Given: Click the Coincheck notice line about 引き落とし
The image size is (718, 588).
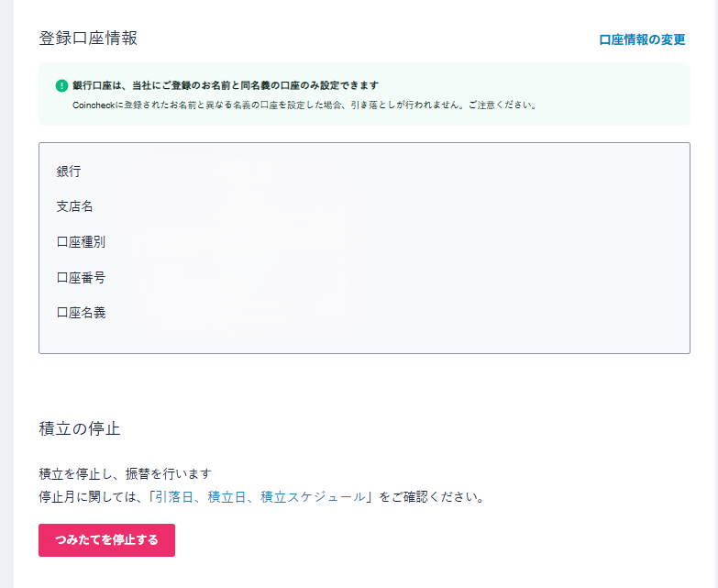Looking at the screenshot, I should 304,105.
